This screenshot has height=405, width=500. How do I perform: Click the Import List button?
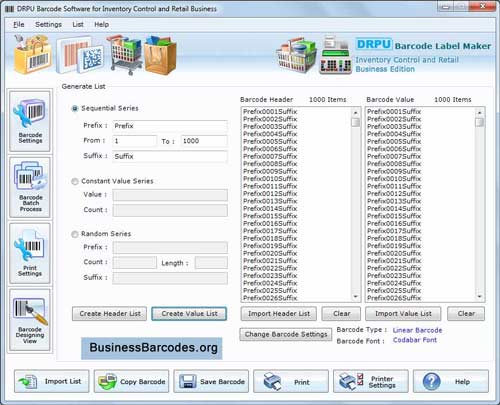point(52,381)
